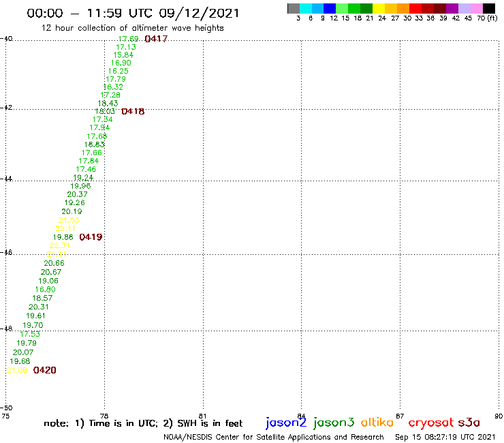Select the wave height value 19.68

pyautogui.click(x=20, y=362)
